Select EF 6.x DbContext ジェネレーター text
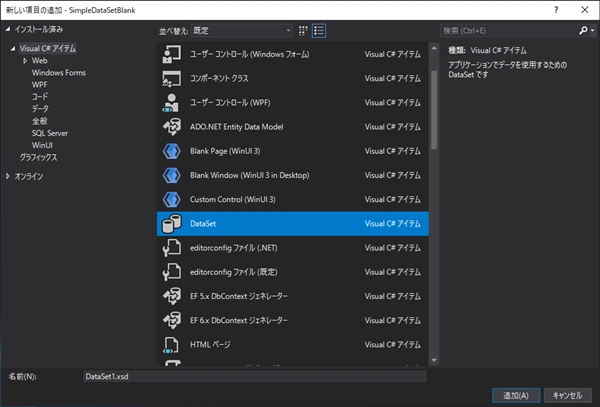 (239, 321)
